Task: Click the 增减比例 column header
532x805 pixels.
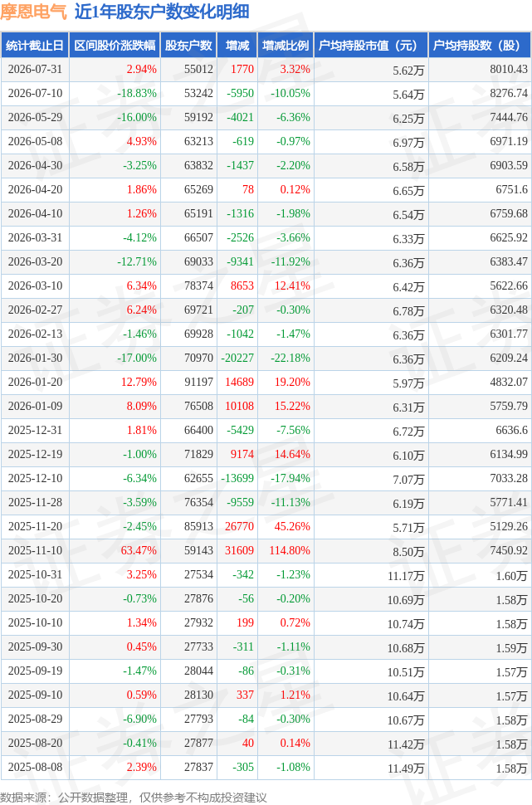Action: pos(286,45)
